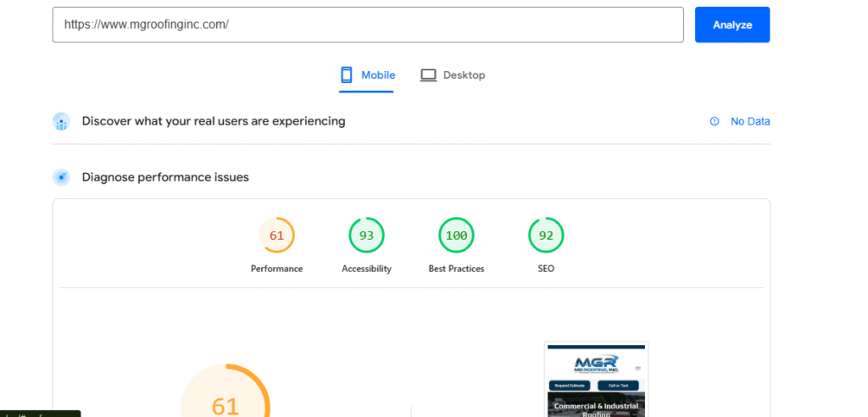Open the No Data link

point(750,121)
